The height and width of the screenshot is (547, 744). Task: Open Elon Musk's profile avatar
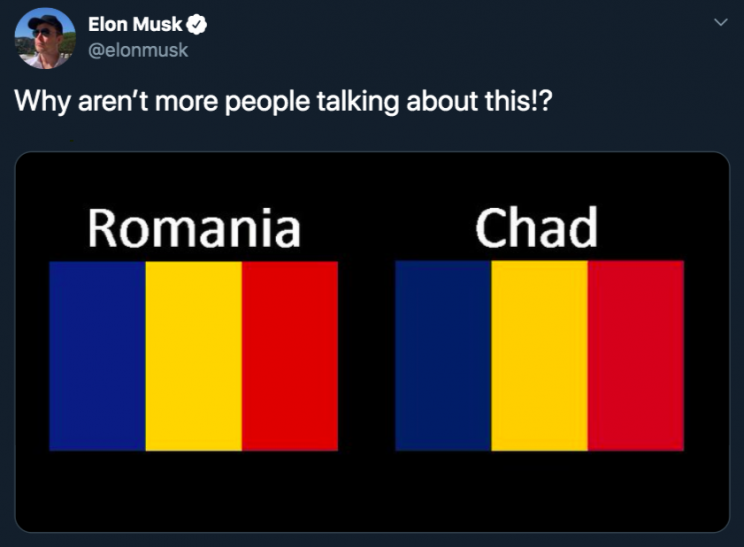[x=45, y=38]
